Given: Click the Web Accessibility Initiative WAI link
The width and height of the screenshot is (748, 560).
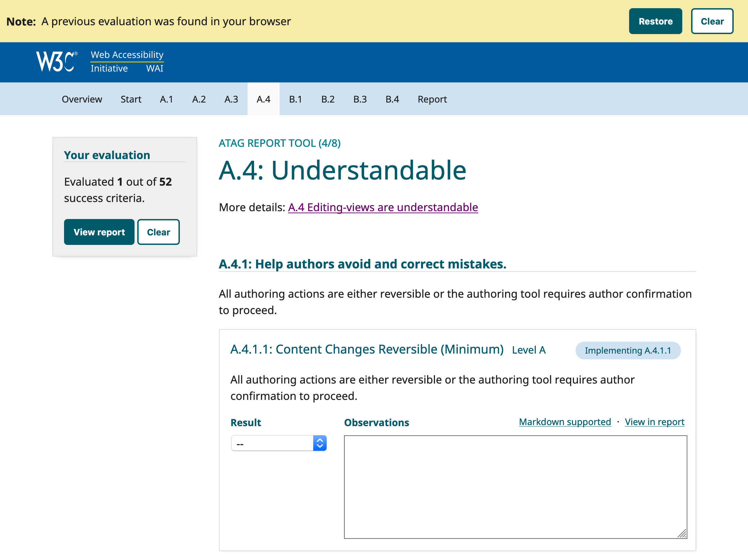Looking at the screenshot, I should (x=127, y=61).
